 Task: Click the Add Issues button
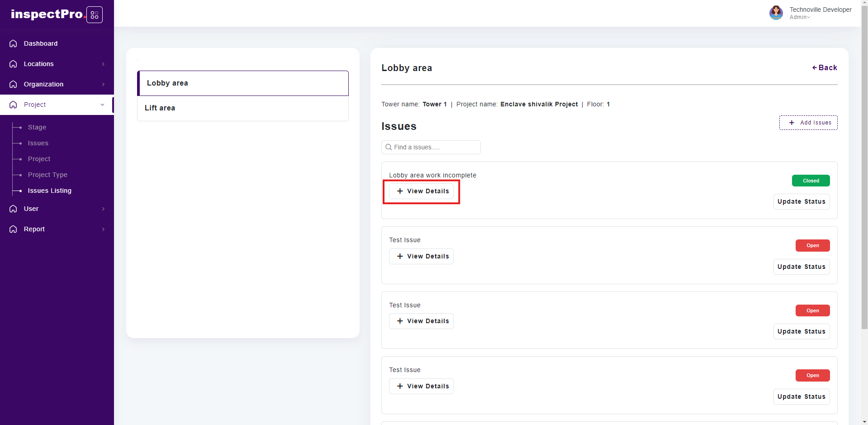[x=808, y=123]
